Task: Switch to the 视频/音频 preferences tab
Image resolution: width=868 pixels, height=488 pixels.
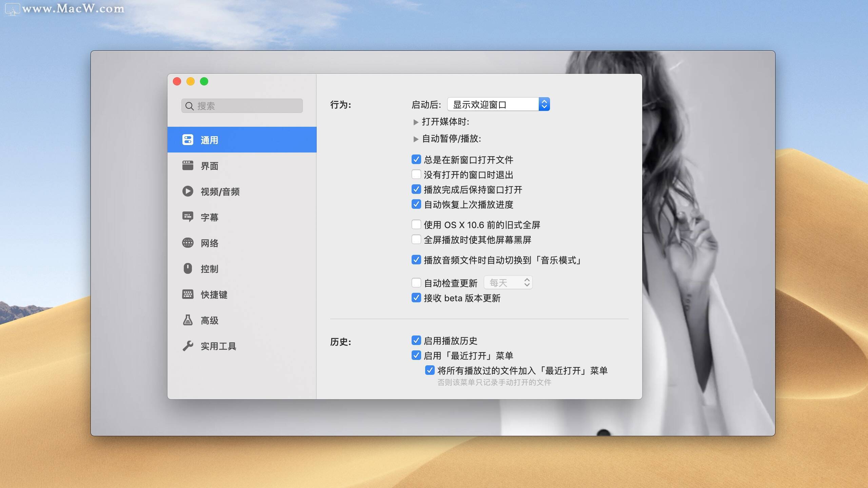Action: click(x=242, y=191)
